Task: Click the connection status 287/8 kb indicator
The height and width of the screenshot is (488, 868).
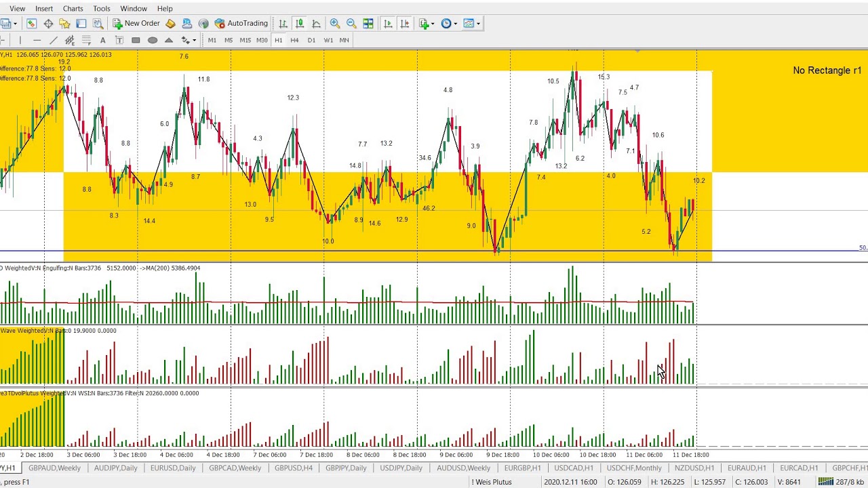Action: [x=840, y=482]
